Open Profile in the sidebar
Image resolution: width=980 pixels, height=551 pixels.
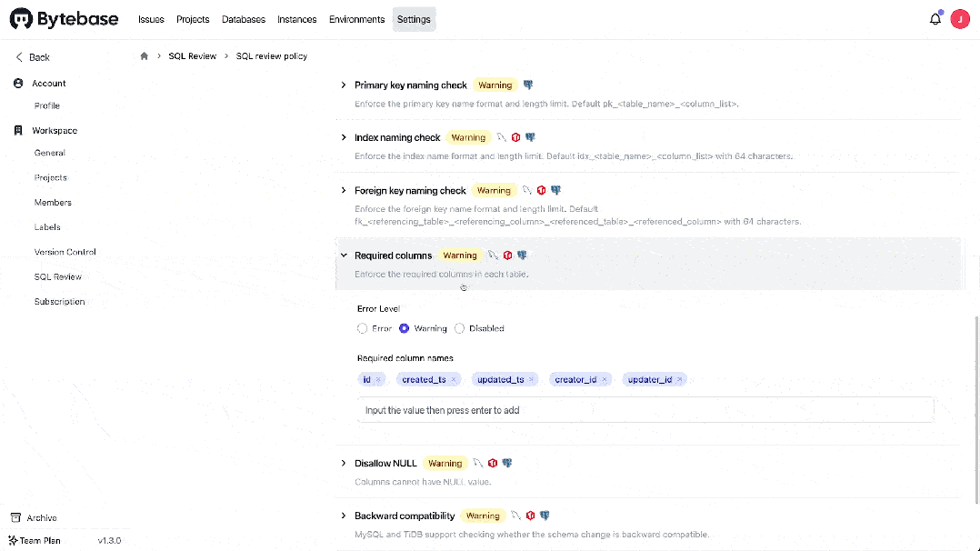(47, 105)
